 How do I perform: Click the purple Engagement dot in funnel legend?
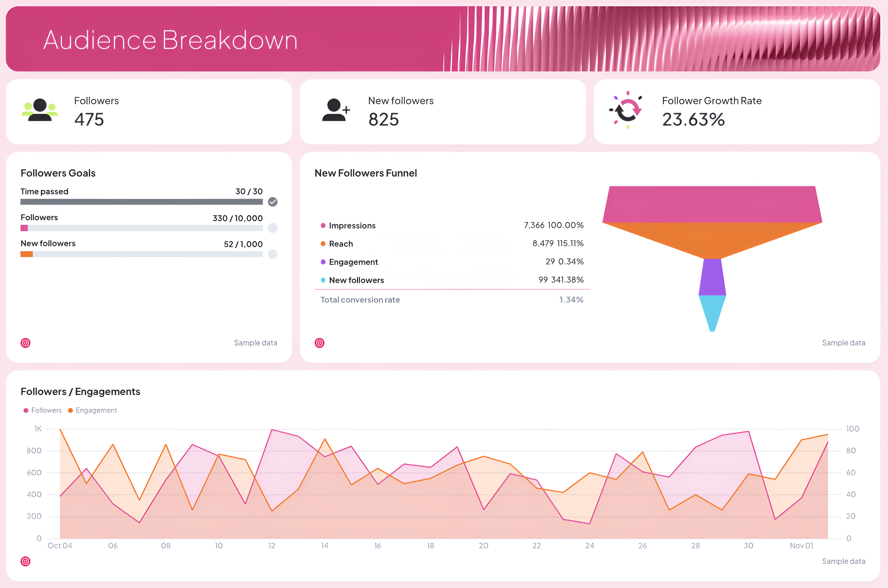tap(323, 262)
